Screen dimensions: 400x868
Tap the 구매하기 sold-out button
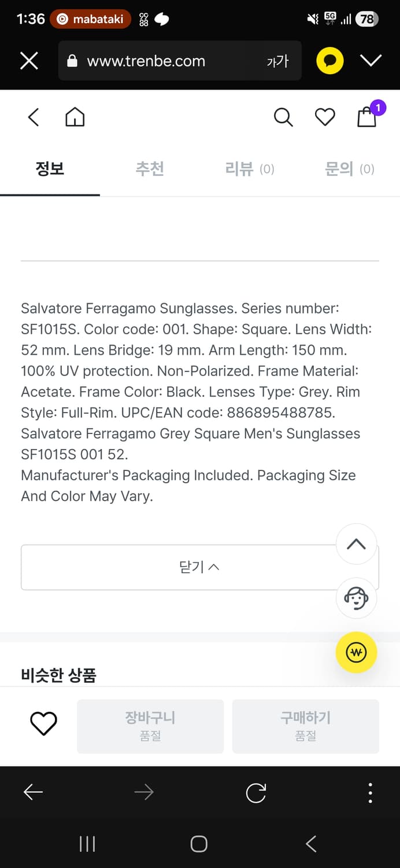click(305, 726)
